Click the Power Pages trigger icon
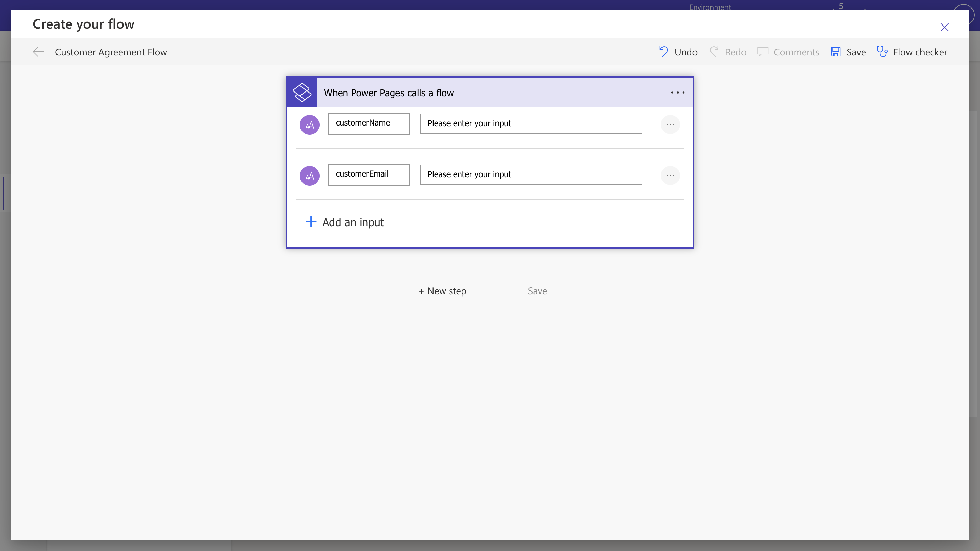The width and height of the screenshot is (980, 551). coord(302,92)
